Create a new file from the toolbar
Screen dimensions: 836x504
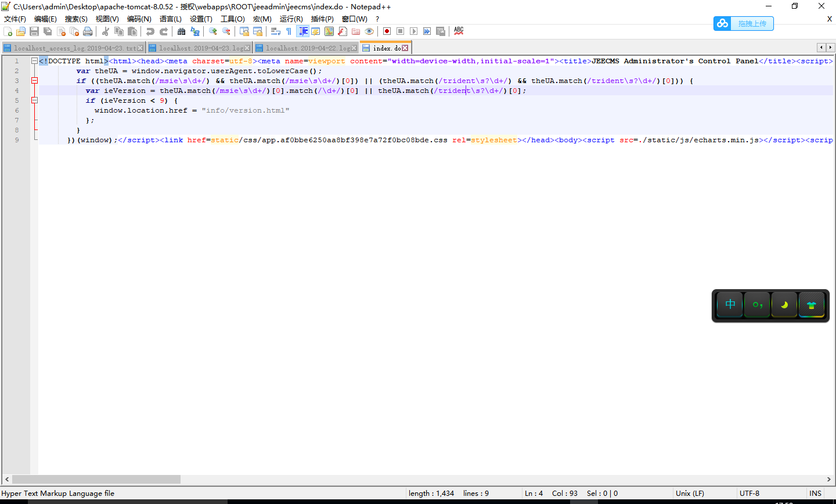(x=8, y=31)
